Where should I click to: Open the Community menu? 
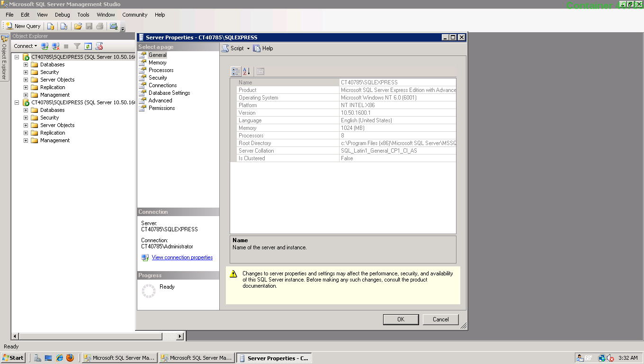click(x=134, y=15)
